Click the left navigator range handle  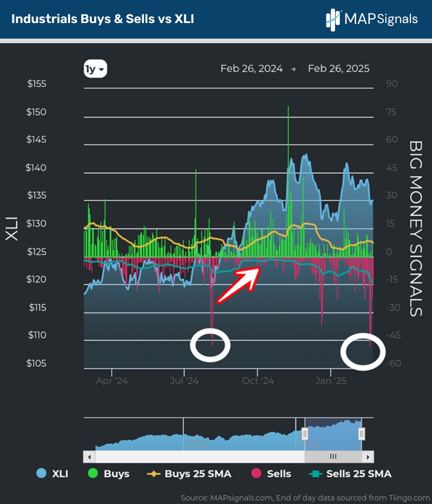[x=305, y=434]
